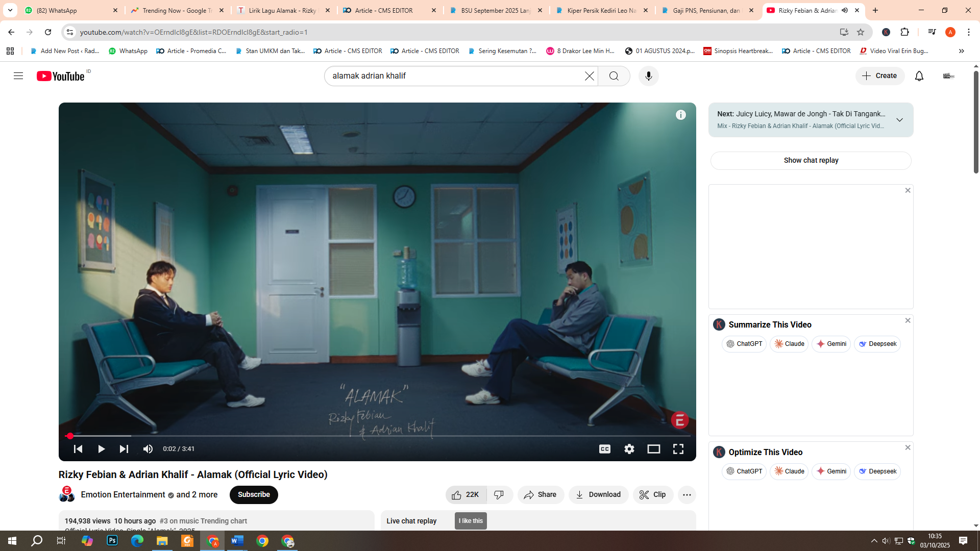Open the YouTube guide hamburger menu

click(x=18, y=76)
